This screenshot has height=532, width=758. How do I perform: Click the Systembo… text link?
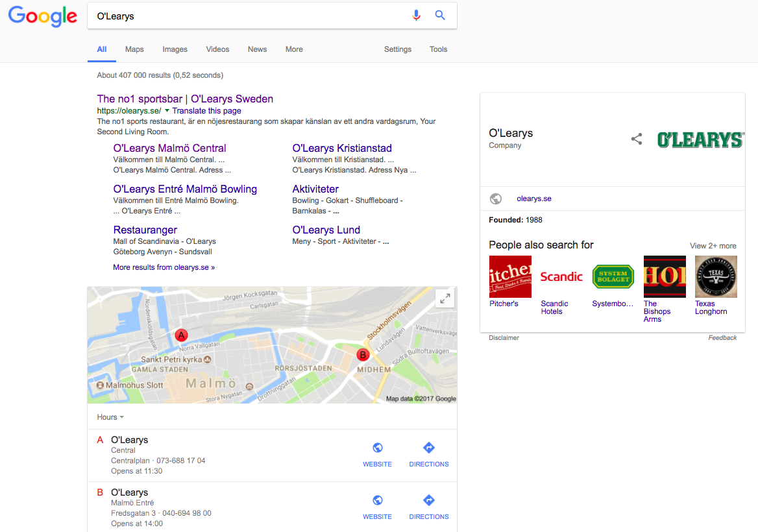coord(613,304)
